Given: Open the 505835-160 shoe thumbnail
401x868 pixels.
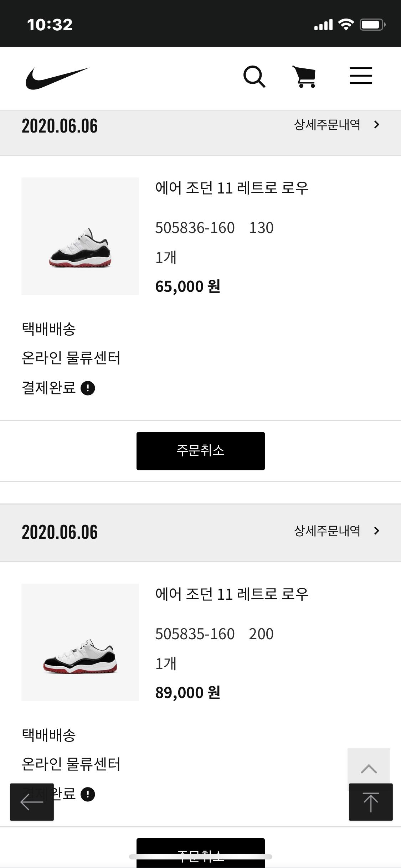Looking at the screenshot, I should coord(80,642).
